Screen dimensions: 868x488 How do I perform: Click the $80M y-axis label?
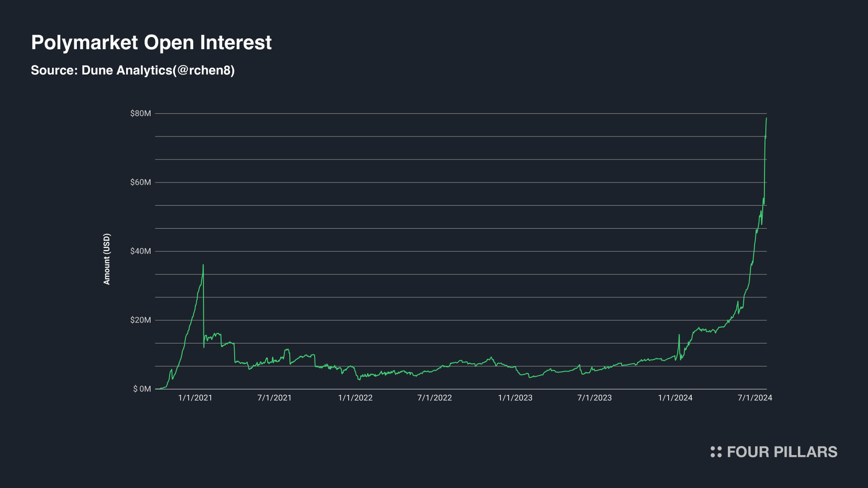click(140, 113)
